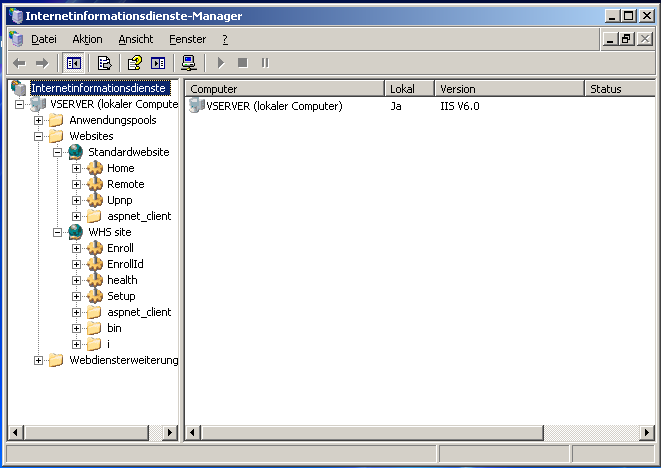Collapse the Websites node

coord(38,137)
